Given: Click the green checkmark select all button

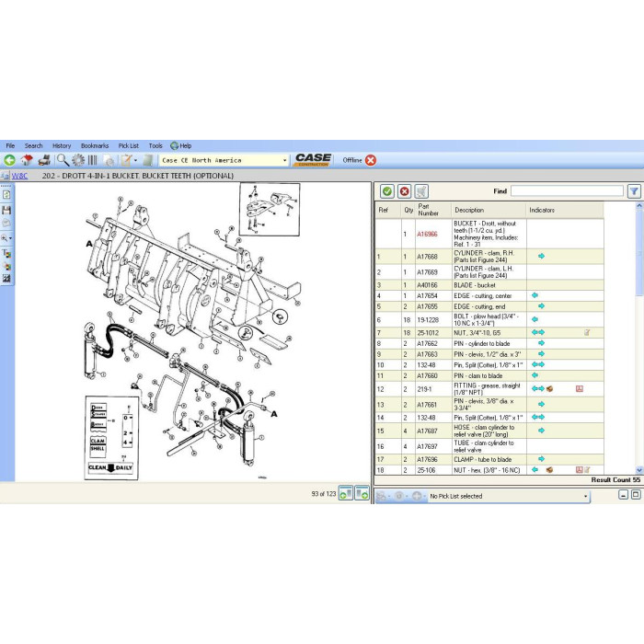Looking at the screenshot, I should pos(387,191).
